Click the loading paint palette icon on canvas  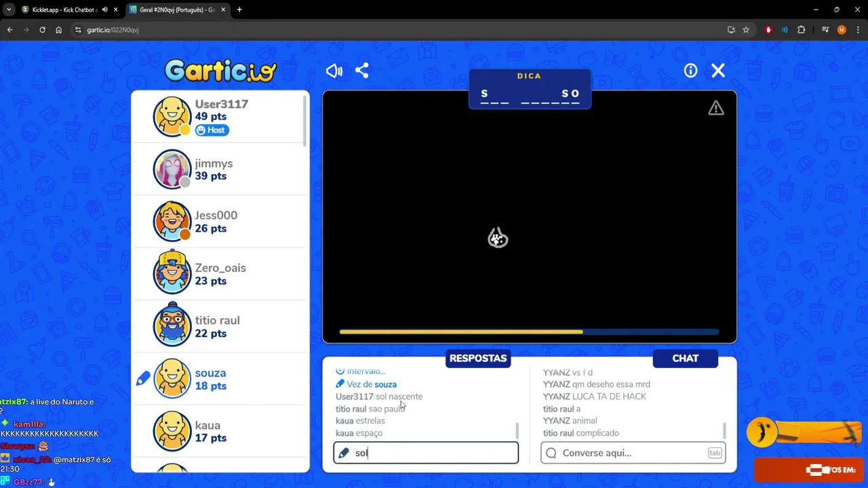pyautogui.click(x=498, y=238)
